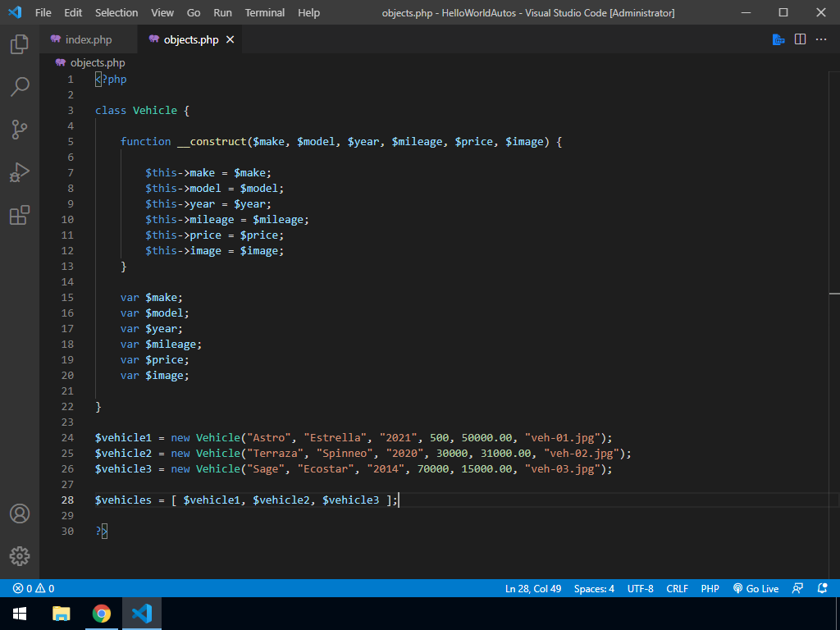Click Go Live in the status bar
This screenshot has width=840, height=630.
(x=756, y=588)
